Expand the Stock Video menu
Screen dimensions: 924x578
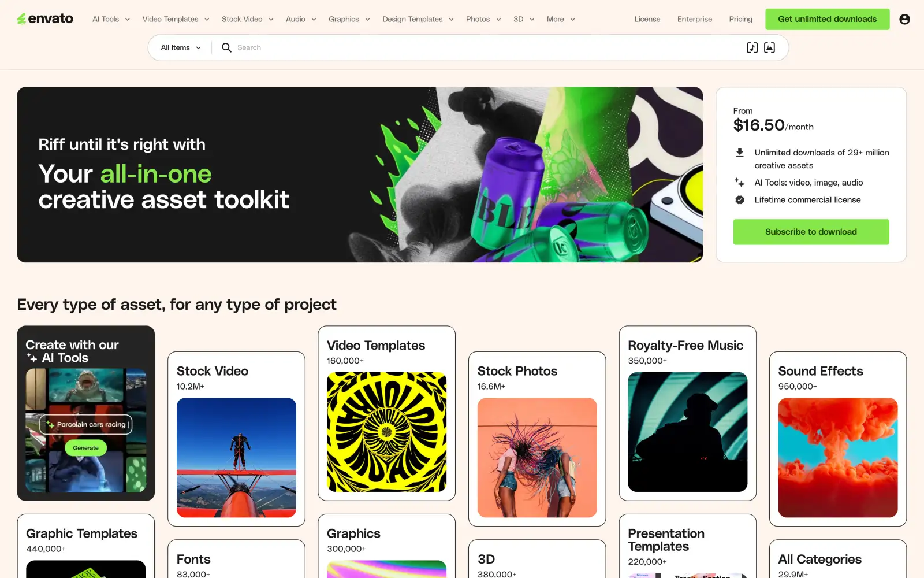coord(247,19)
